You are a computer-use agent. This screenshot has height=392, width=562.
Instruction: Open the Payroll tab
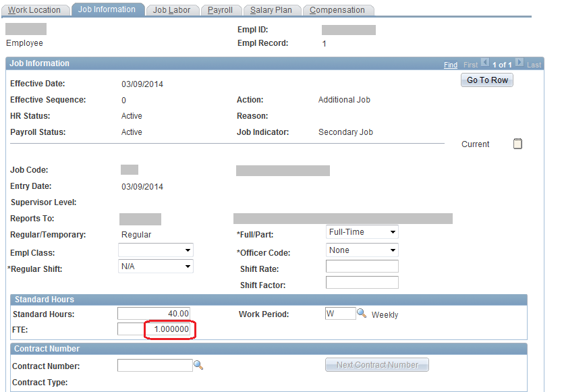click(x=220, y=10)
